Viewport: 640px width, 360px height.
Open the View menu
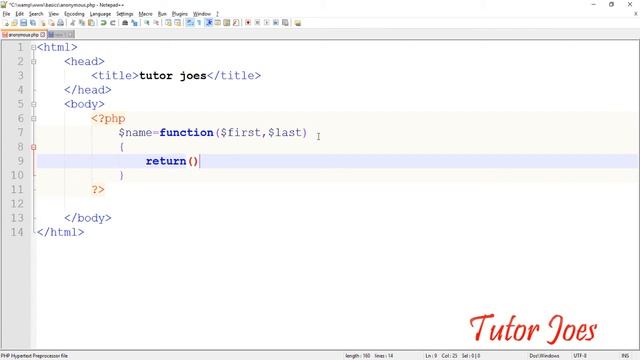[53, 14]
